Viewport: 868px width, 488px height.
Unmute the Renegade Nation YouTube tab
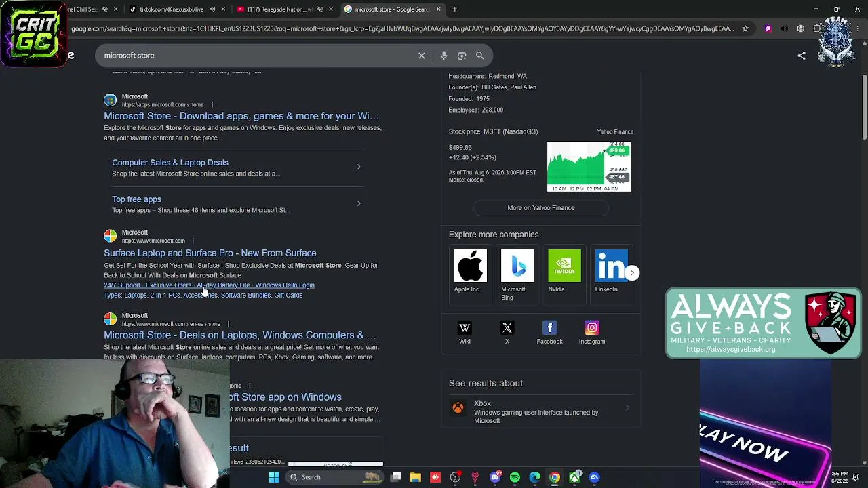pos(320,9)
